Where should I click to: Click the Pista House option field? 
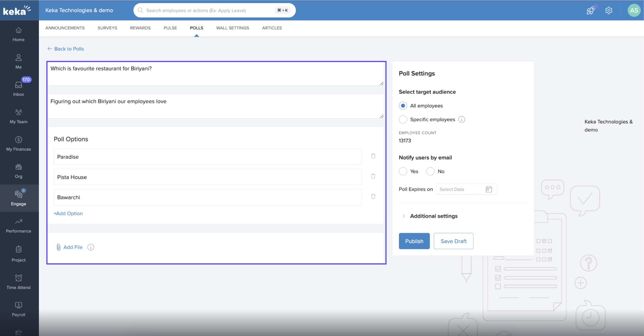tap(207, 177)
